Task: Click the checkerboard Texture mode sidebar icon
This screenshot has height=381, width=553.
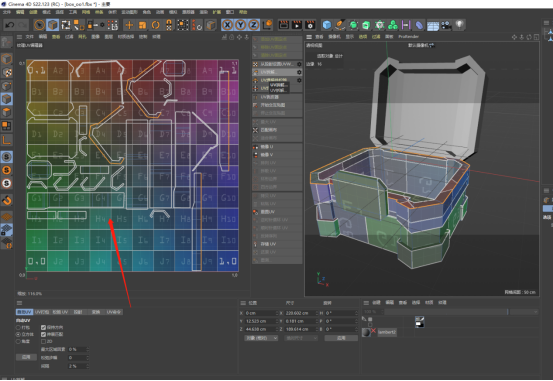Action: point(7,72)
